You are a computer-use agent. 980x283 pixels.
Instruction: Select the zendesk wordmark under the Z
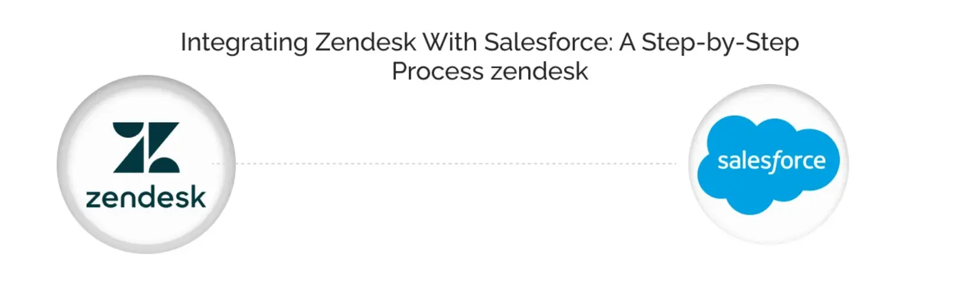click(146, 198)
